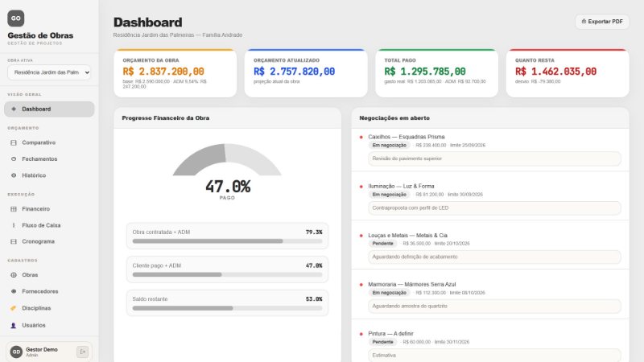Click 'Iluminação — Luz & Forma' title

(401, 187)
